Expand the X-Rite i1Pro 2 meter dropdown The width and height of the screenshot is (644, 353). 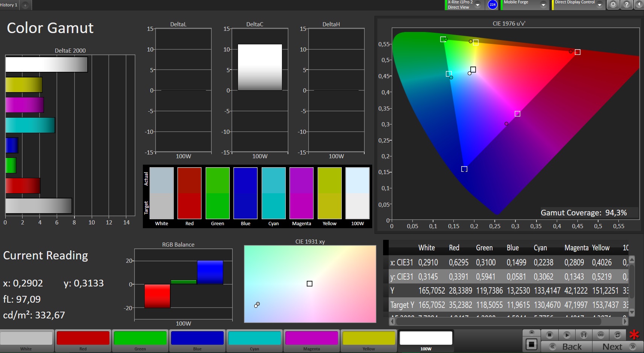[477, 5]
